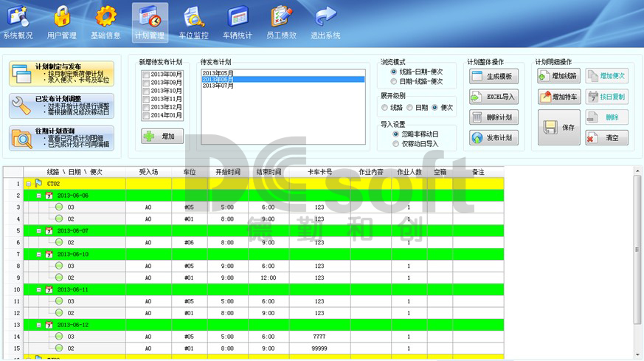644x361 pixels.
Task: Switch to 往期计划查询 panel
Action: coord(61,138)
